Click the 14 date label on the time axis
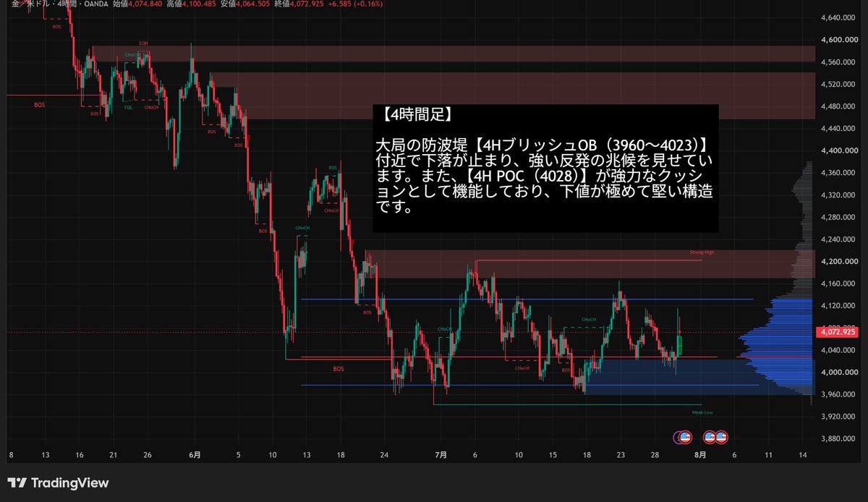This screenshot has width=868, height=502. (803, 455)
